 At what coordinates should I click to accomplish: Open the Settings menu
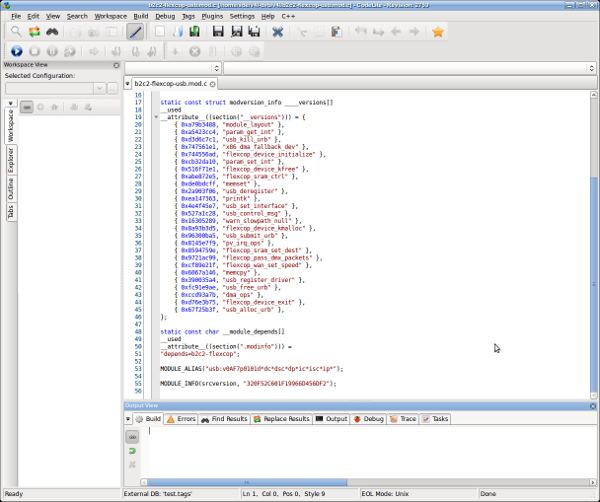pos(242,16)
